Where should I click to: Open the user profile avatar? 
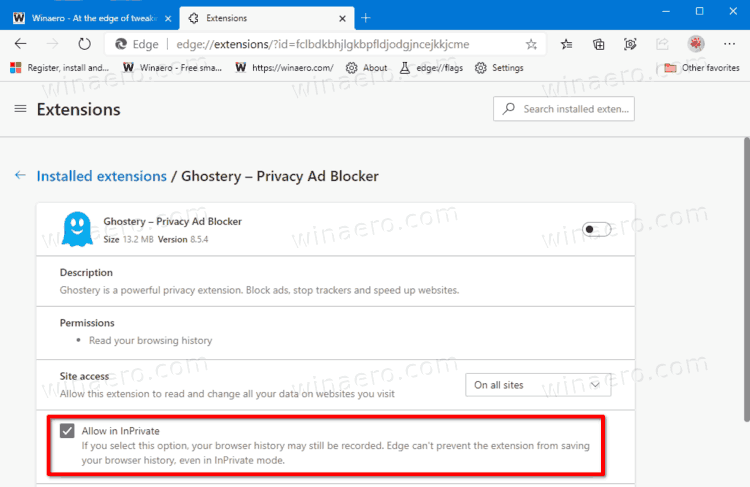tap(696, 44)
